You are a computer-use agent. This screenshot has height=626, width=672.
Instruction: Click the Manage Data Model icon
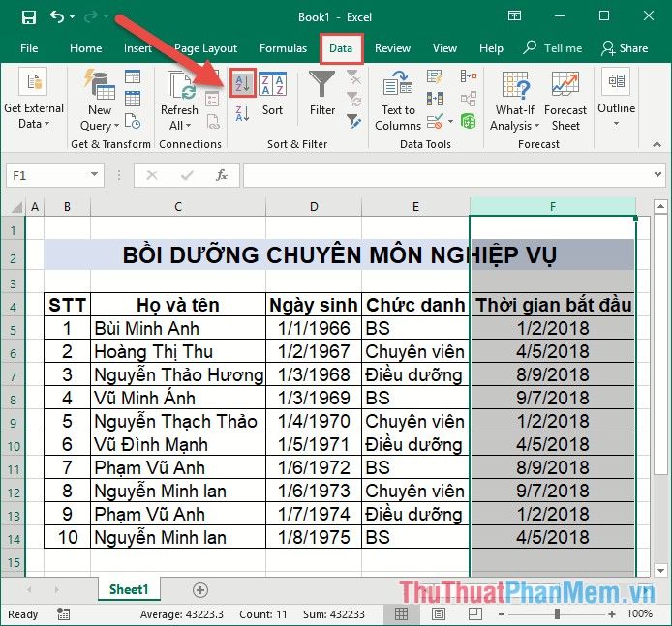469,122
